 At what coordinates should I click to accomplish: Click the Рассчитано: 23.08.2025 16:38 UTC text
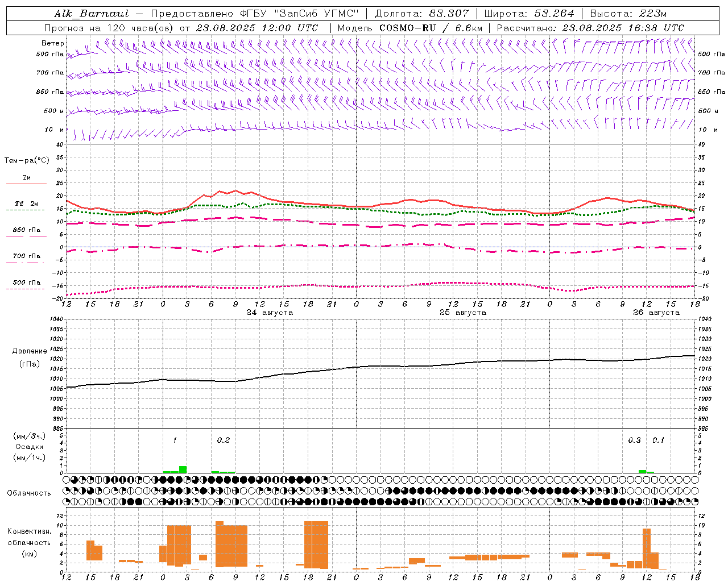590,28
